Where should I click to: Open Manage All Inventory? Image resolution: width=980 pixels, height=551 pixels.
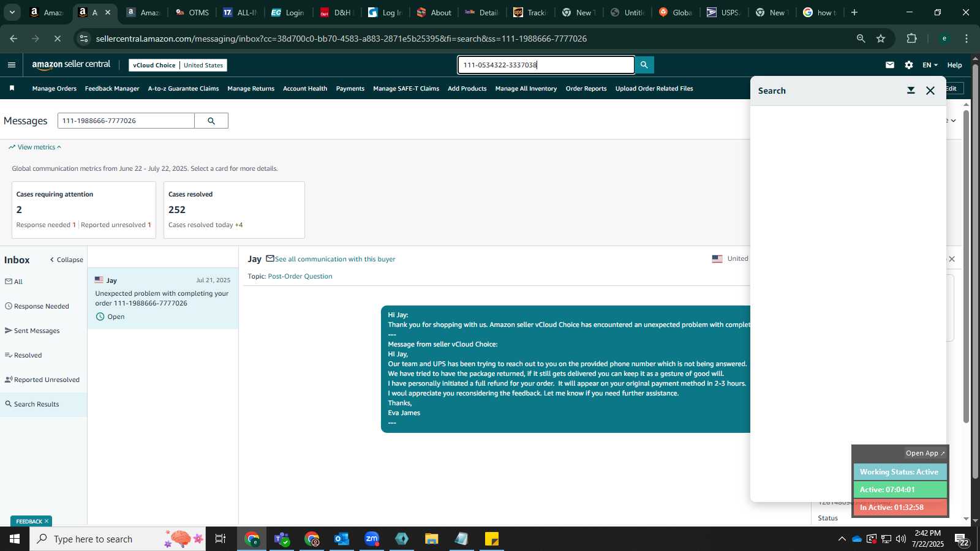526,89
